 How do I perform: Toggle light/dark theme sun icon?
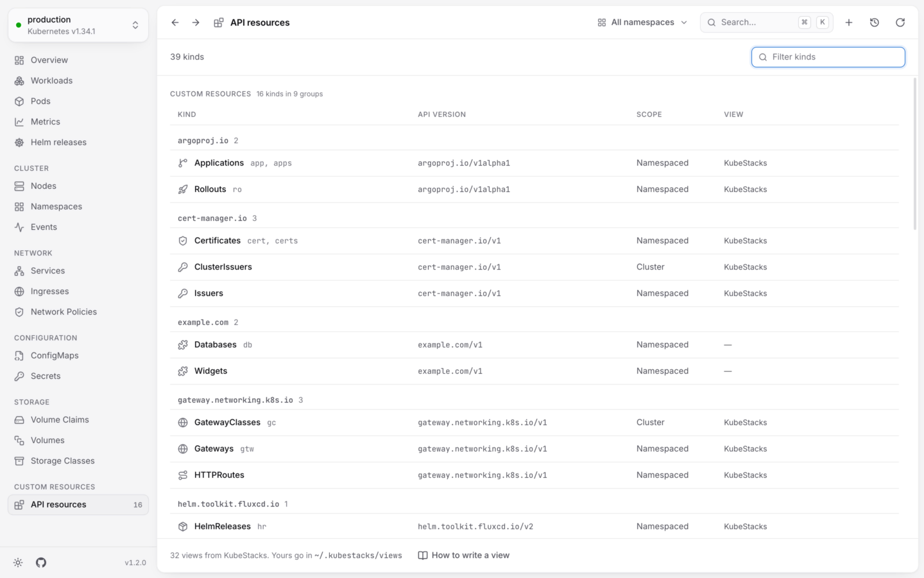coord(18,563)
